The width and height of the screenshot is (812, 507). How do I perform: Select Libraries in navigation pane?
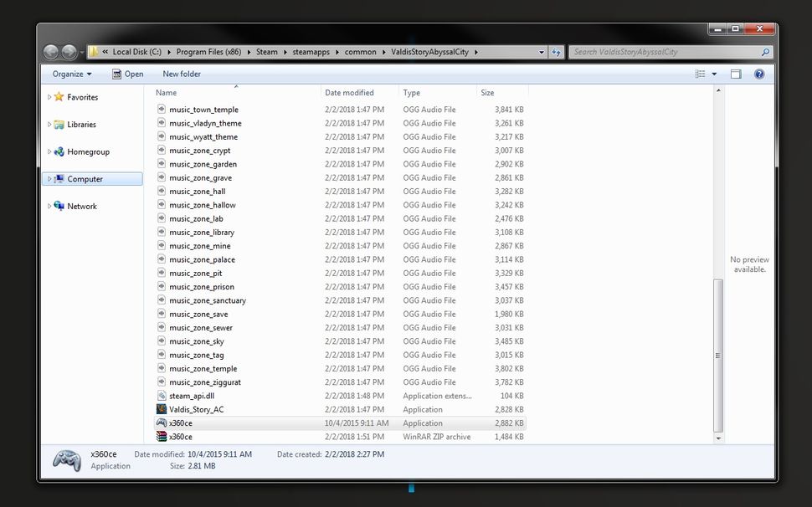point(81,124)
